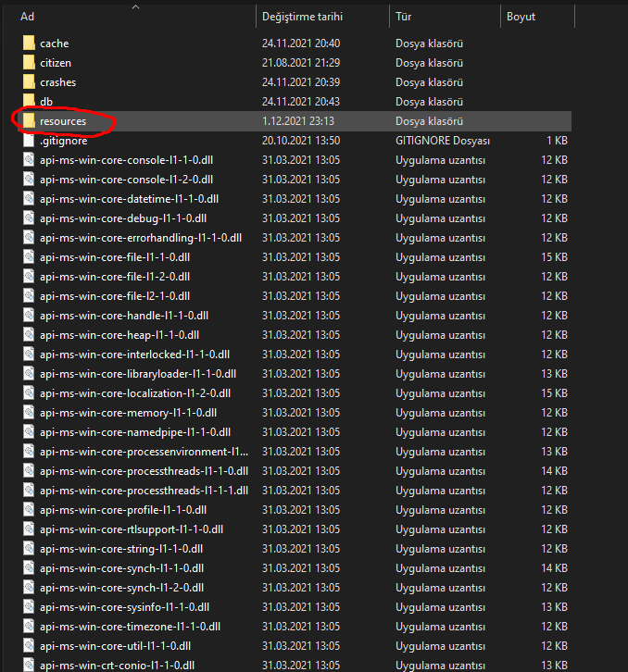Select the truncated api-ms-win-core-processenvironment-l1... file name
Image resolution: width=628 pixels, height=672 pixels.
click(144, 452)
